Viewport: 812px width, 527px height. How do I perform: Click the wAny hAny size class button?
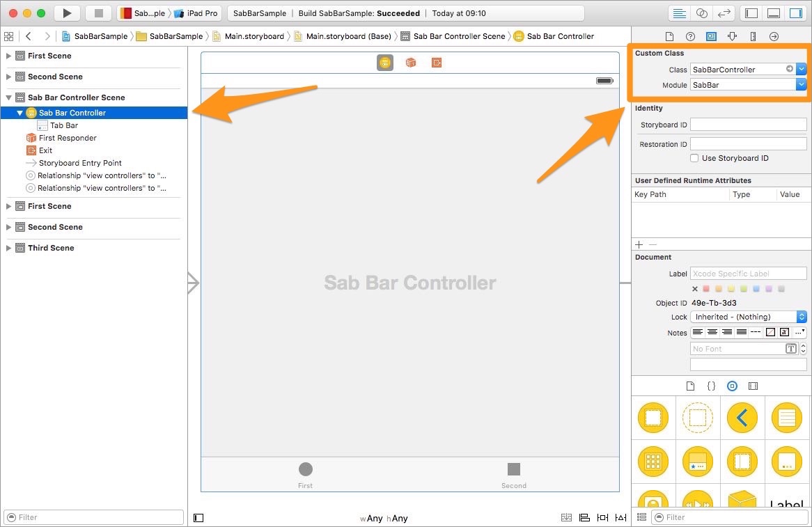click(x=384, y=518)
